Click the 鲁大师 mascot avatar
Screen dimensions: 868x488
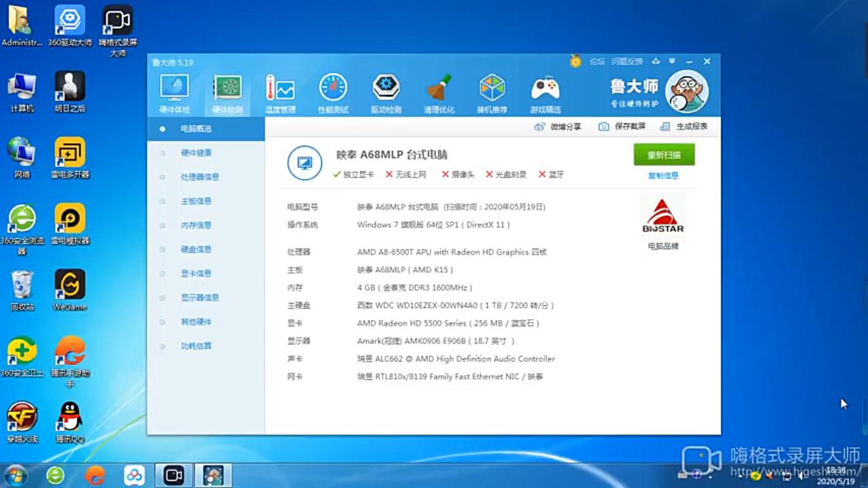[x=687, y=91]
